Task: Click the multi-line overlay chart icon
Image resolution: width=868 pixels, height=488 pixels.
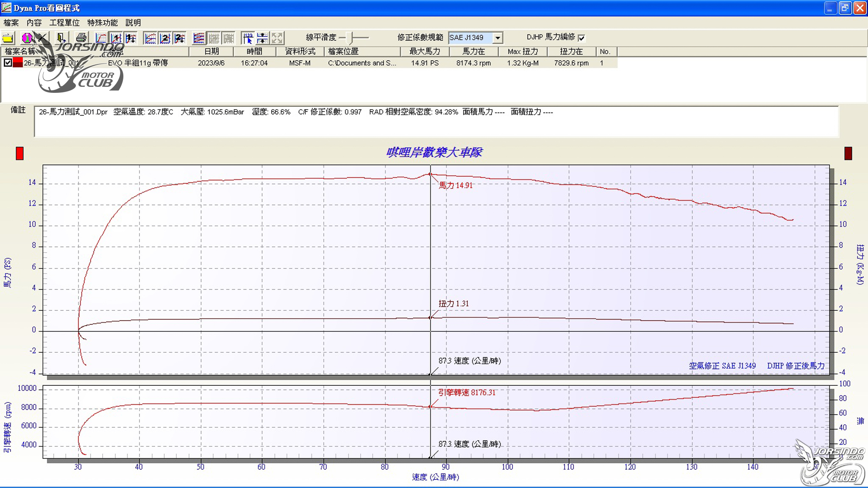Action: (x=199, y=38)
